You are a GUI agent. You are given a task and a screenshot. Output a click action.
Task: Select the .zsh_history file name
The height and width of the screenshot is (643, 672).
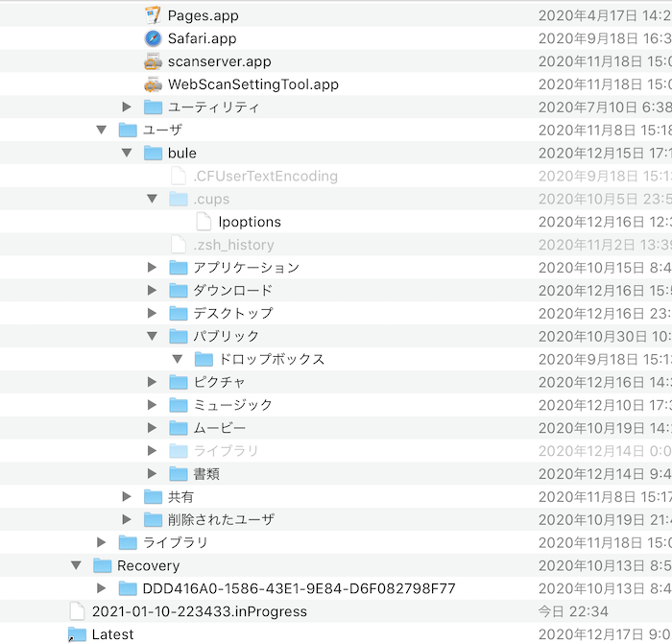pos(233,245)
